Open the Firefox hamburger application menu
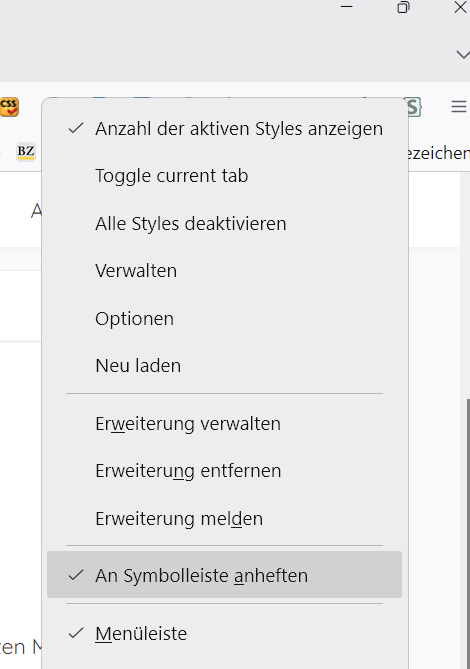This screenshot has width=470, height=669. 458,106
